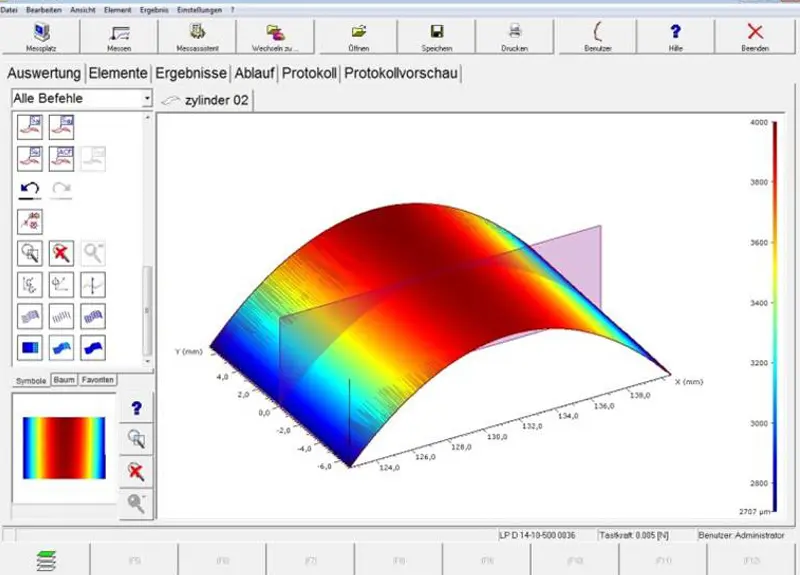Open Hilfe from the top toolbar
This screenshot has width=800, height=575.
pyautogui.click(x=675, y=36)
